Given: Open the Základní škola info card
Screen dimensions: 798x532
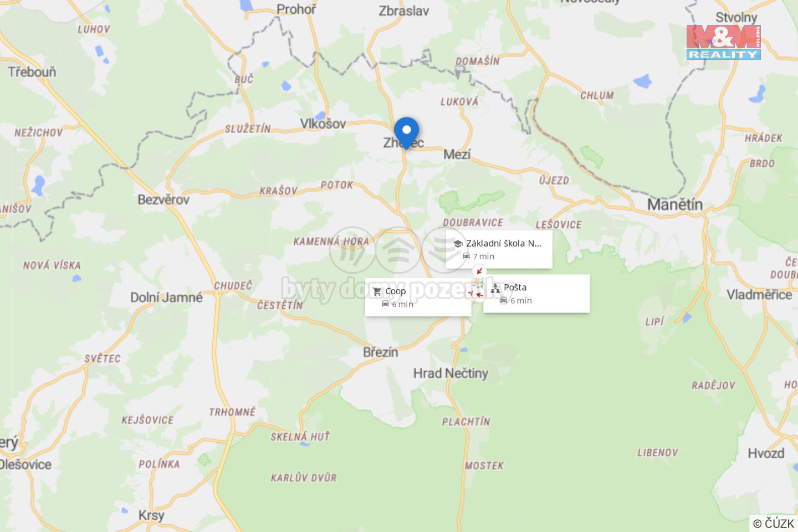Looking at the screenshot, I should [x=499, y=249].
